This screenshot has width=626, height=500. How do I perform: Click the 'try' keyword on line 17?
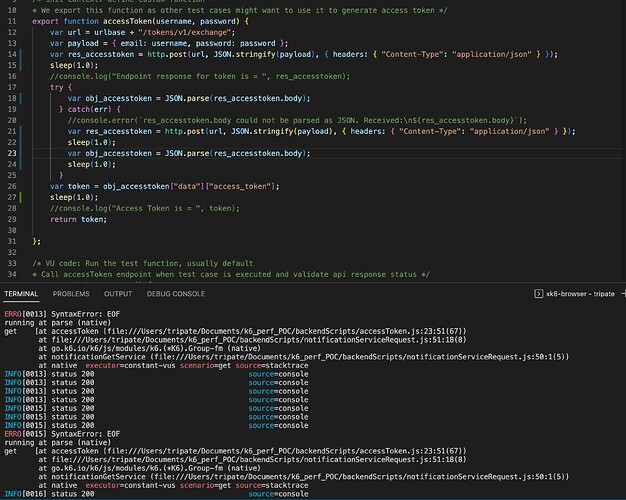click(x=57, y=87)
